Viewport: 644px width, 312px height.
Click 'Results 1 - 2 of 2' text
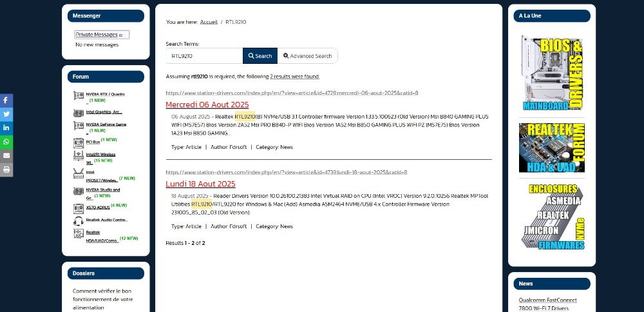[185, 243]
